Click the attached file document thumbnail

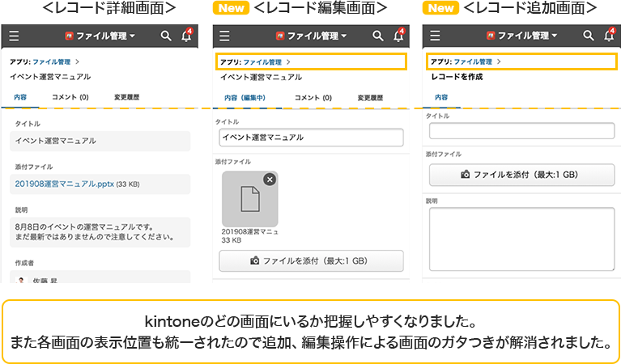[250, 199]
